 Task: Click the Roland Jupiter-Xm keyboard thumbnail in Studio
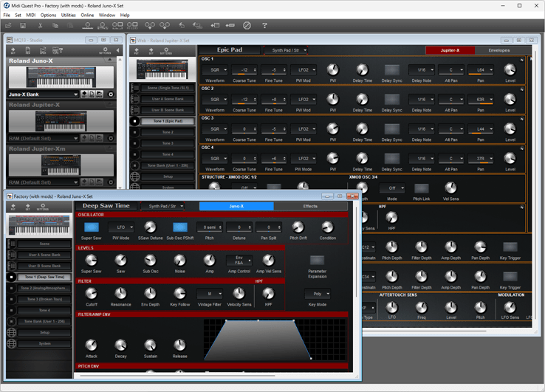pyautogui.click(x=61, y=165)
